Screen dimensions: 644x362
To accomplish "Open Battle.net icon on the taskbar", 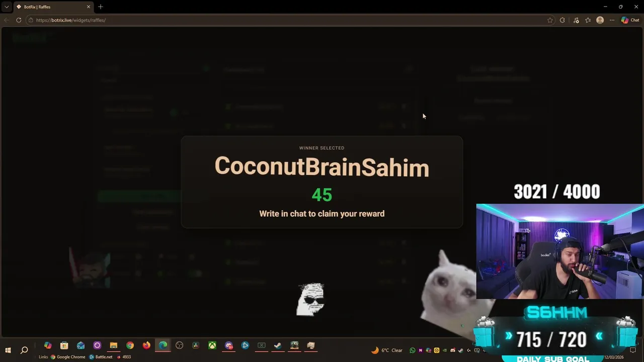I will [x=245, y=345].
